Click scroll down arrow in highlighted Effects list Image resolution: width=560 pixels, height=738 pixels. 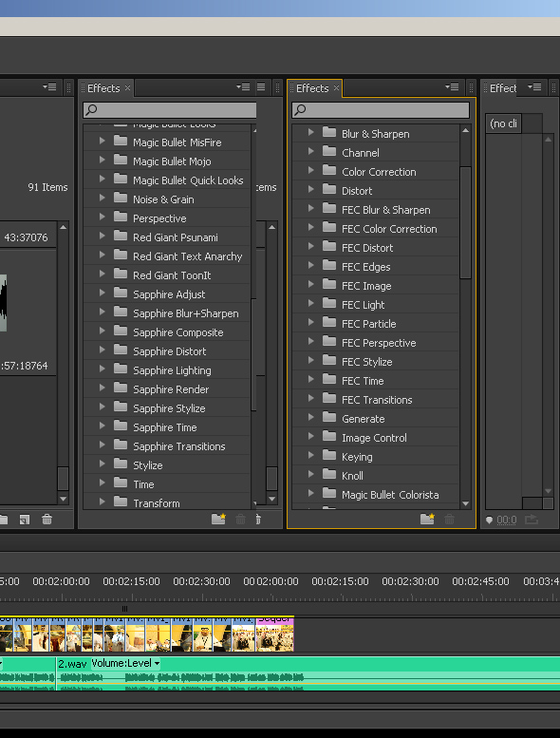(x=465, y=503)
